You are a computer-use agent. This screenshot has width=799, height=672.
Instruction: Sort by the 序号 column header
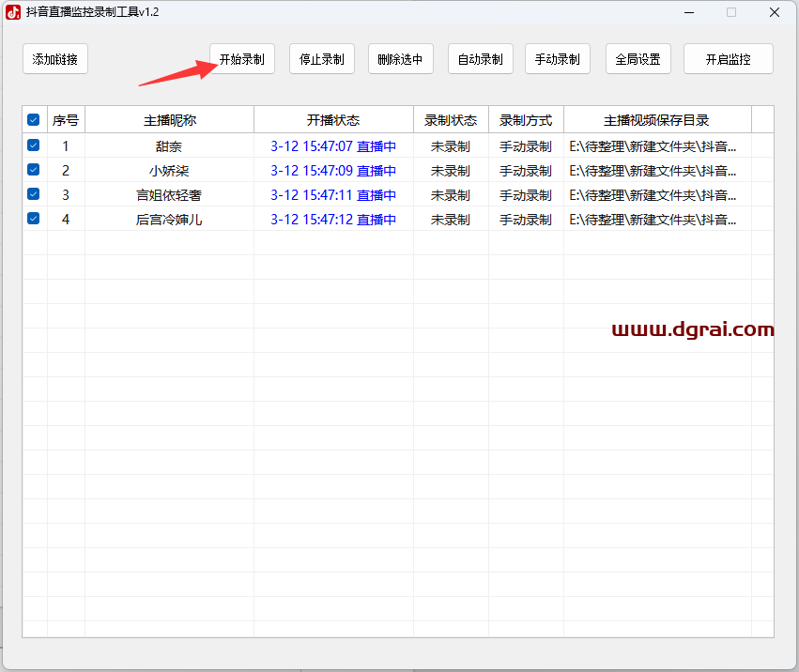click(x=66, y=120)
